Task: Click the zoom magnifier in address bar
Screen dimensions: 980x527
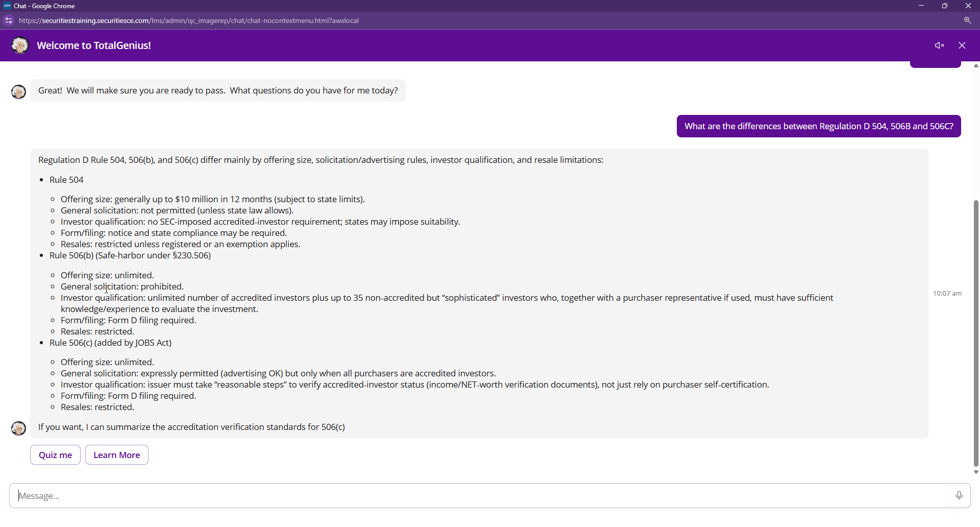Action: tap(967, 21)
